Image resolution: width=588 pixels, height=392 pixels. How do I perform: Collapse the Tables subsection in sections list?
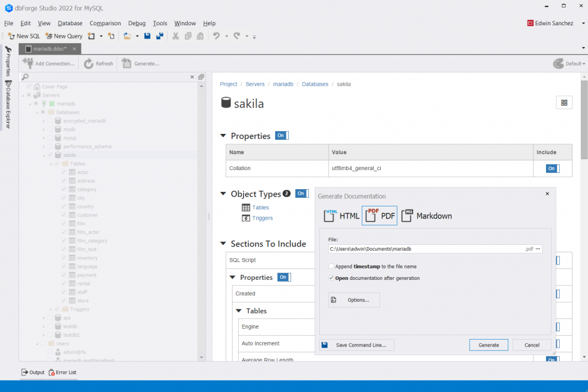click(x=238, y=311)
